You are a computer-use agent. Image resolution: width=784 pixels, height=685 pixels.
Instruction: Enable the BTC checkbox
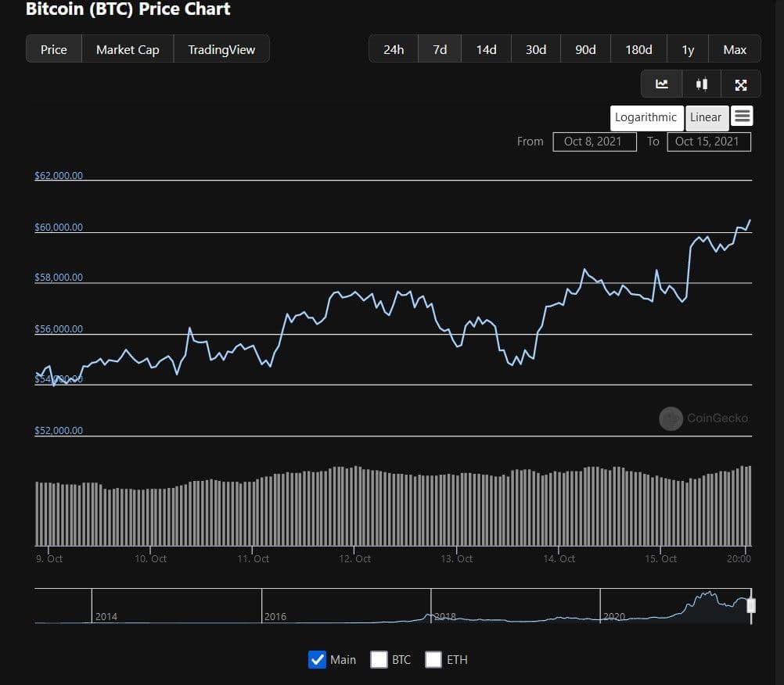379,659
